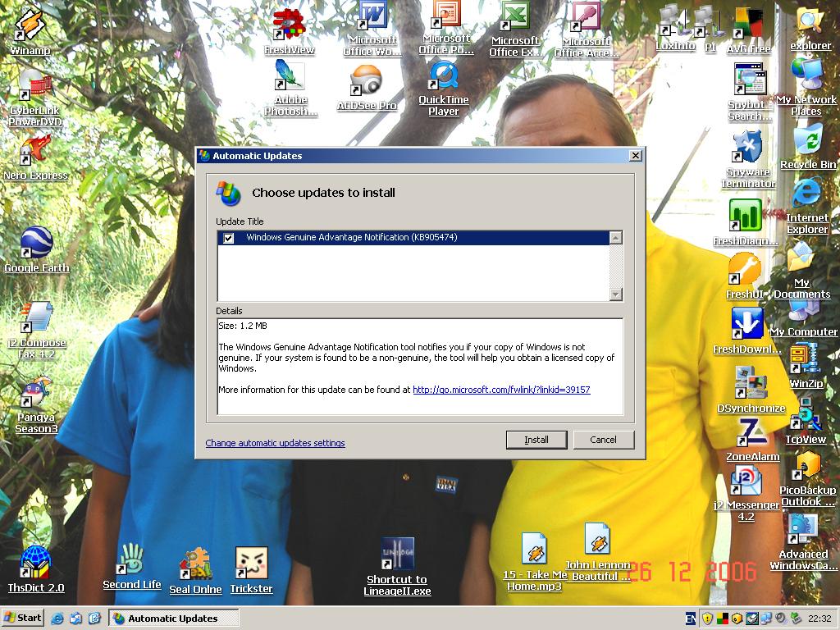Screen dimensions: 840x630
Task: Click the LoxInfo connection shortcut
Action: pos(676,30)
